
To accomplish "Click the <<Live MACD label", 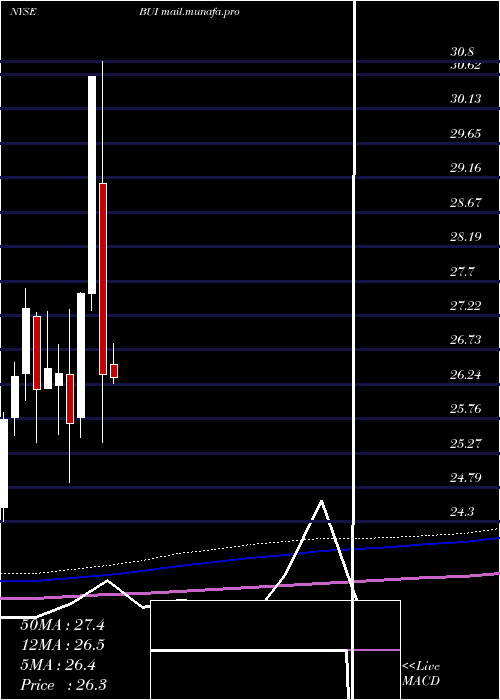I will [x=421, y=674].
